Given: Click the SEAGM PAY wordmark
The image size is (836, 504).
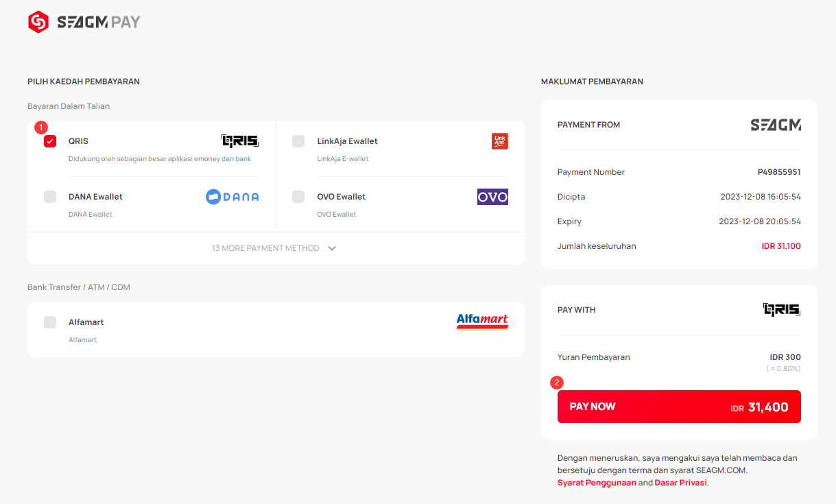Looking at the screenshot, I should 99,22.
